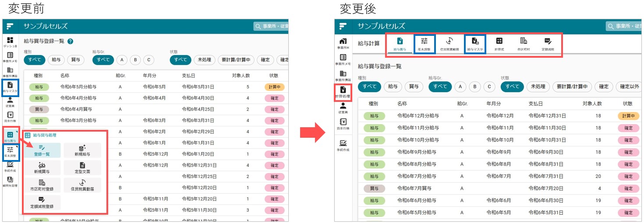Select 給与 type filter in 変更前

click(56, 60)
